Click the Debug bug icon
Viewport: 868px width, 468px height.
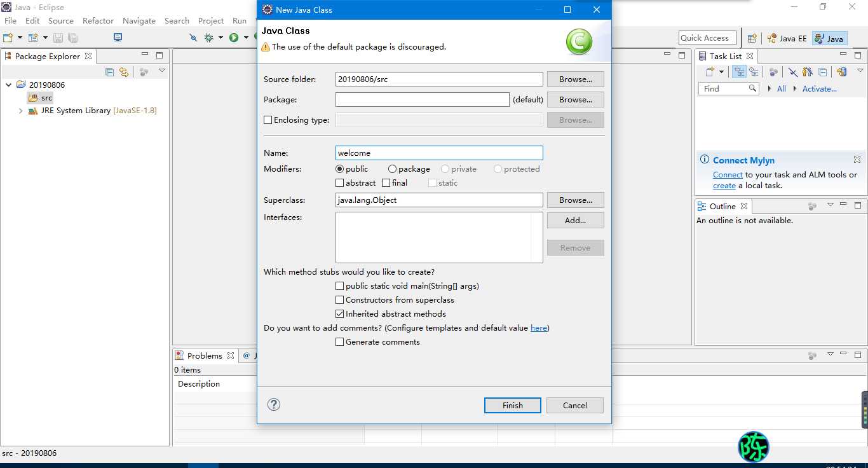click(x=208, y=38)
